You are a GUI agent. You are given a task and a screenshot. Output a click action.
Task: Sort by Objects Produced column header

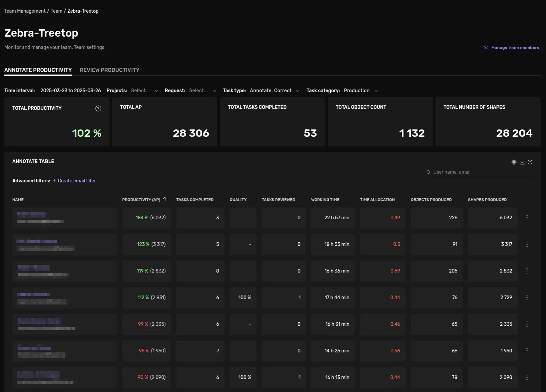coord(431,200)
